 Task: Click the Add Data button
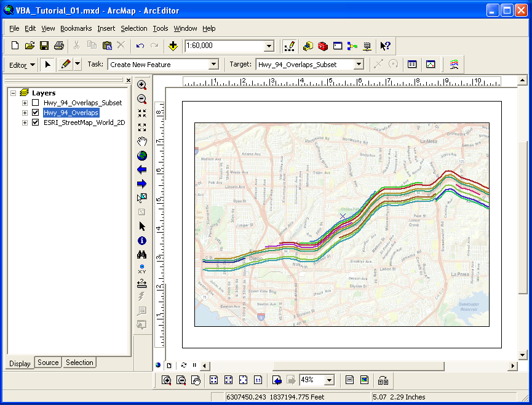tap(173, 46)
